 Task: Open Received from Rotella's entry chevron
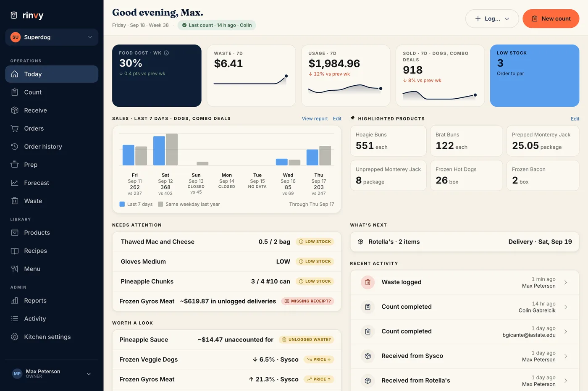click(x=566, y=381)
